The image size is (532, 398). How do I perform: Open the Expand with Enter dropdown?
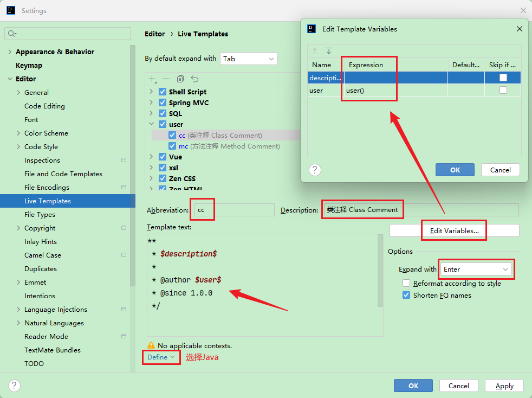point(476,269)
